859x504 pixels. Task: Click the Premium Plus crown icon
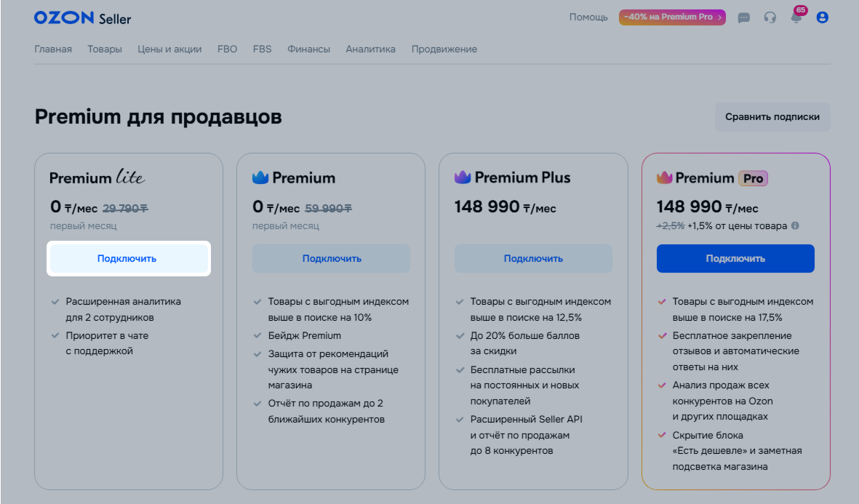coord(463,177)
